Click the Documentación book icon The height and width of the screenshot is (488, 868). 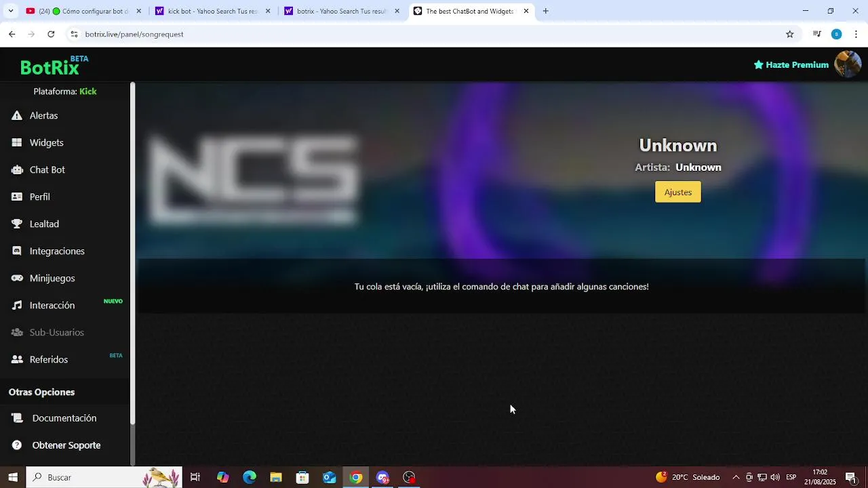[17, 418]
